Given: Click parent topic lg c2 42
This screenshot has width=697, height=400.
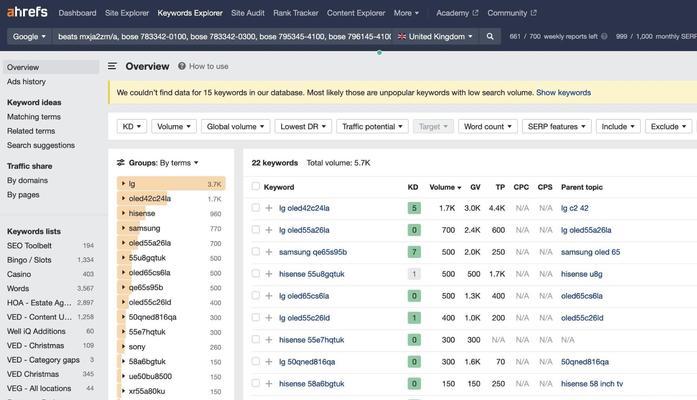Looking at the screenshot, I should [x=574, y=208].
